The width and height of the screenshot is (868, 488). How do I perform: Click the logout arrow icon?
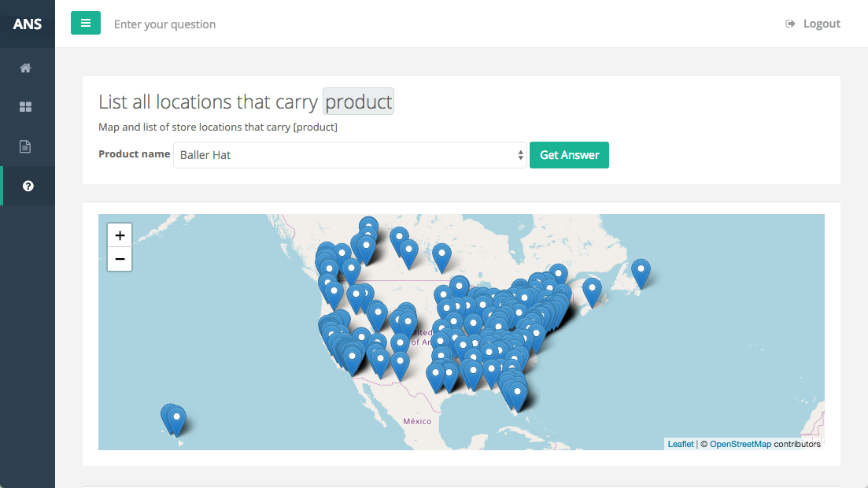(x=790, y=24)
